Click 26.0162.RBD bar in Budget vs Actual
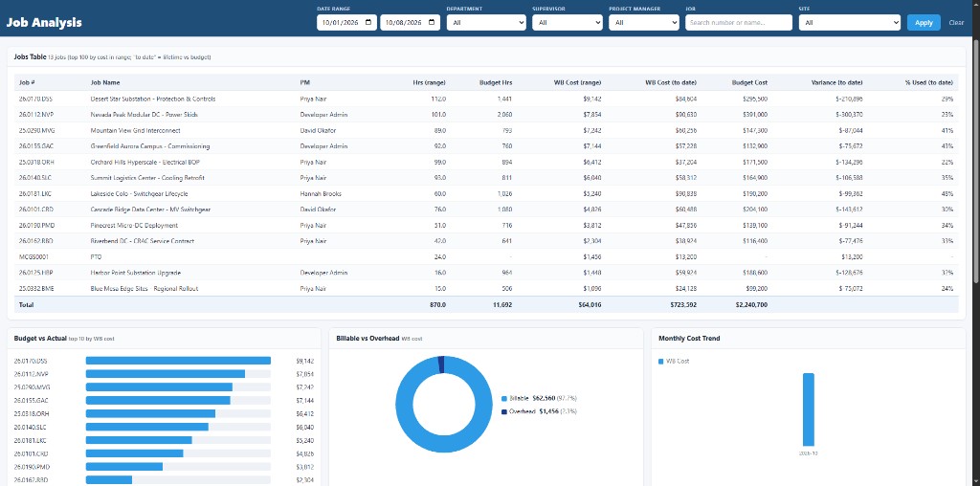Image resolution: width=980 pixels, height=486 pixels. coord(109,479)
